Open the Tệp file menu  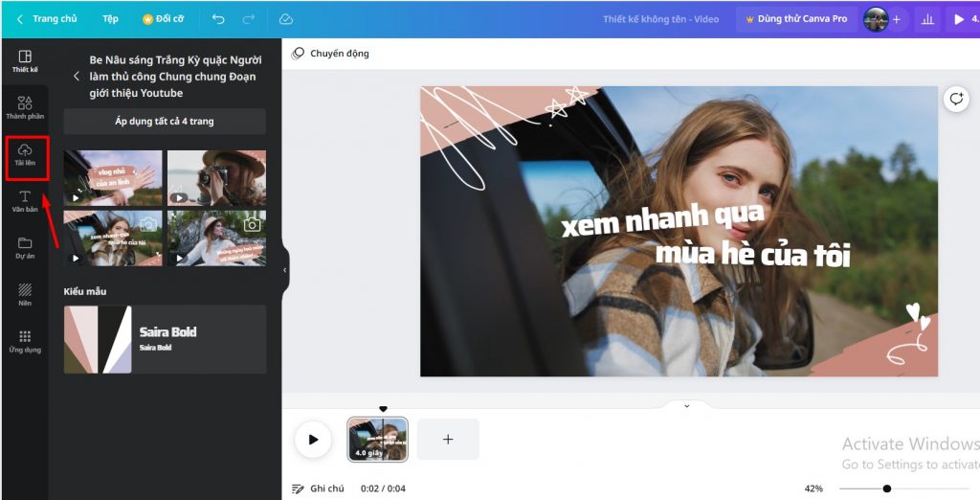pyautogui.click(x=110, y=19)
